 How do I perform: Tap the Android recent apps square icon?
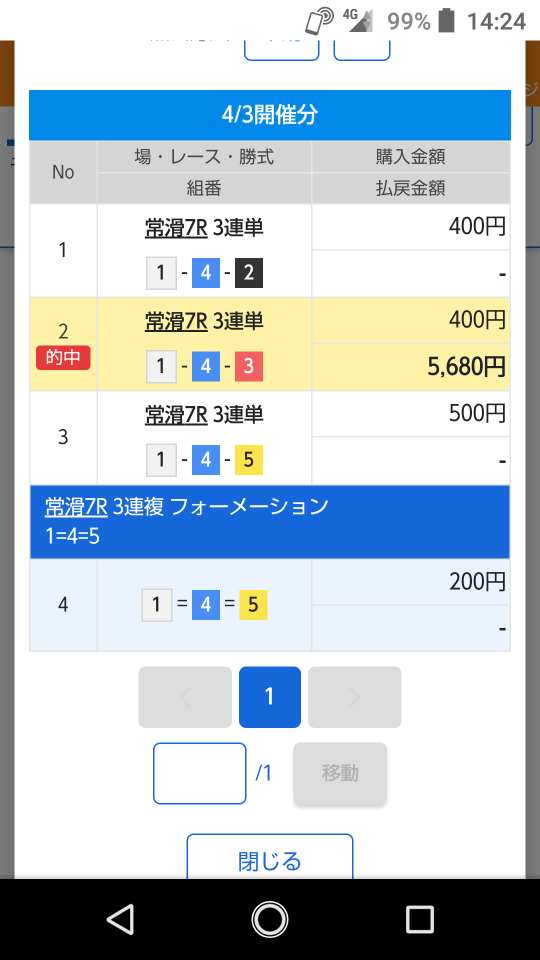[420, 920]
